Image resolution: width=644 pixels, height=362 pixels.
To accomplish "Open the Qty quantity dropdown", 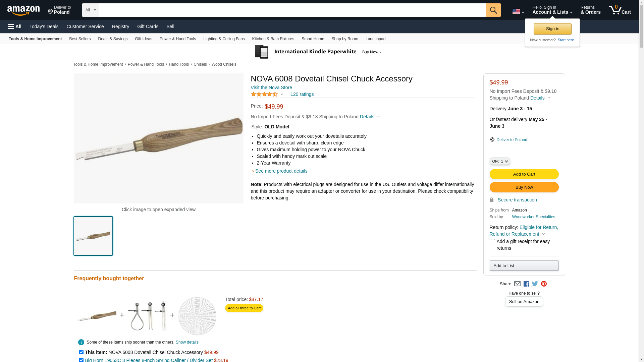I will (x=500, y=161).
